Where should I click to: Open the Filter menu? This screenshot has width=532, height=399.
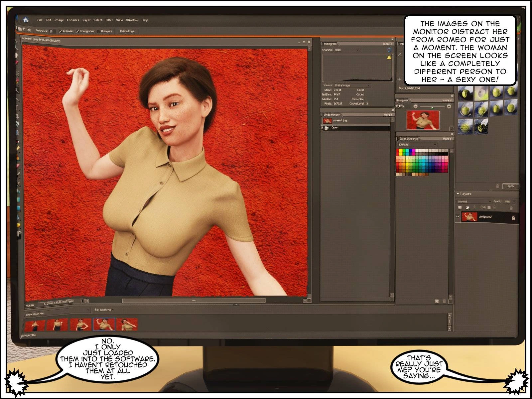tap(109, 20)
